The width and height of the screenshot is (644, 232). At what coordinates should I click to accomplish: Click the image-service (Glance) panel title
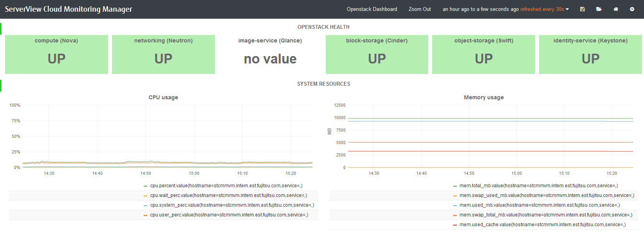coord(270,40)
